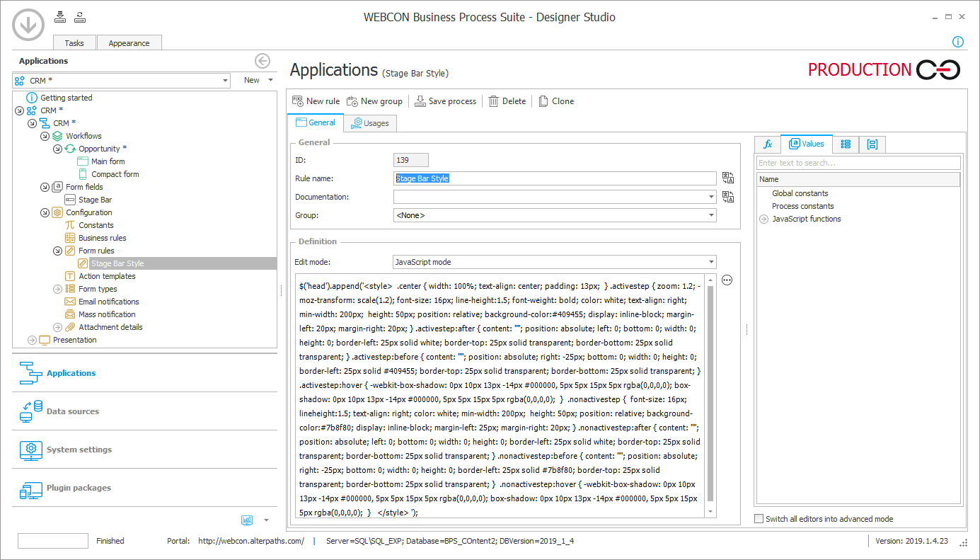The image size is (980, 560).
Task: Click the save-all quick access icon
Action: click(60, 17)
